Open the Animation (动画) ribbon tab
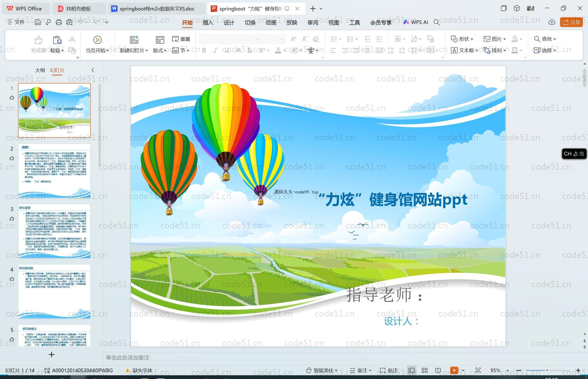588x379 pixels. point(271,23)
